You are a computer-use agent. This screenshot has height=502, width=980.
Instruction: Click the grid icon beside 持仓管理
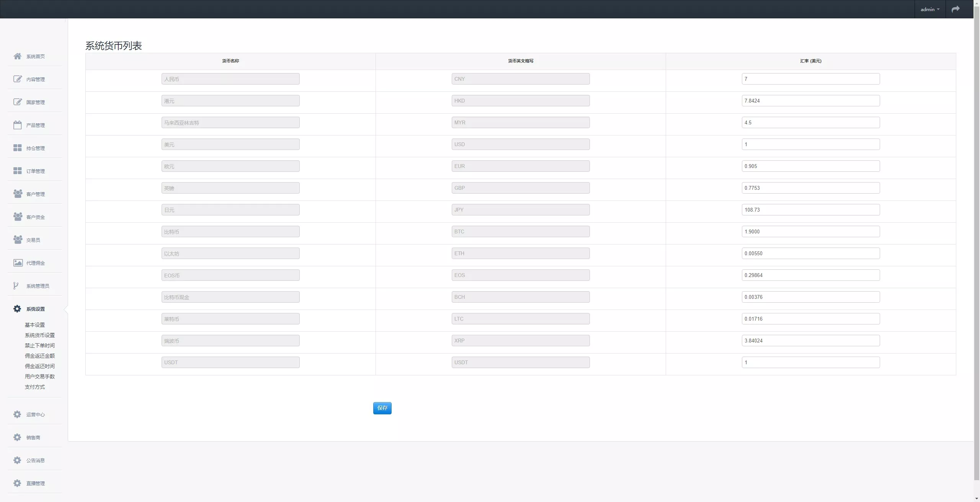[x=17, y=148]
